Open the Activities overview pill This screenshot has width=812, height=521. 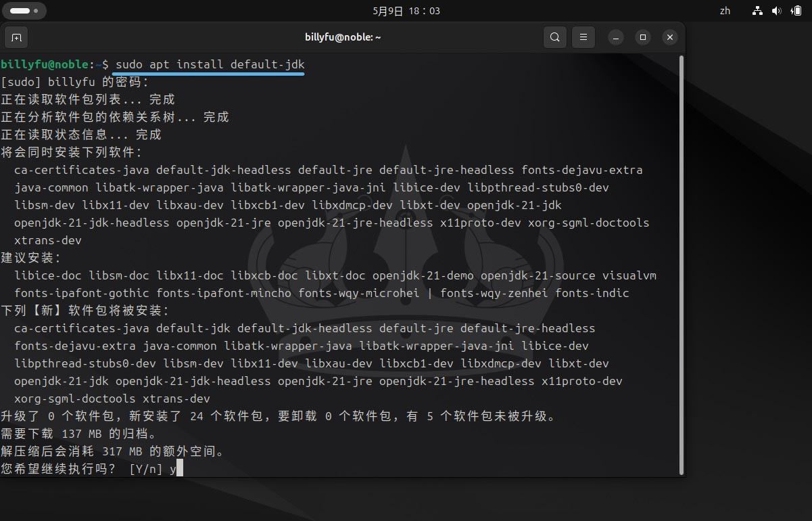click(x=24, y=11)
